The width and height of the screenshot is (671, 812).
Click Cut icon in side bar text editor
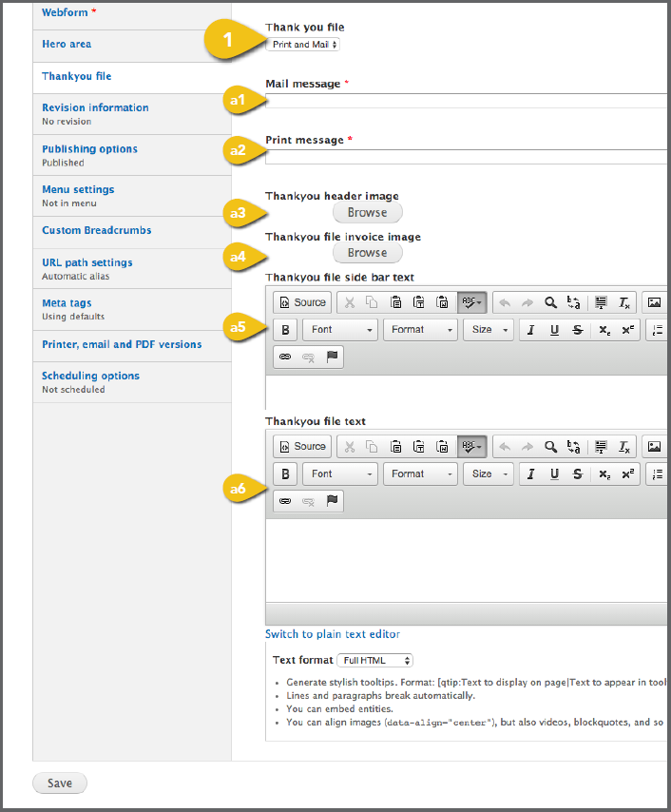[350, 302]
